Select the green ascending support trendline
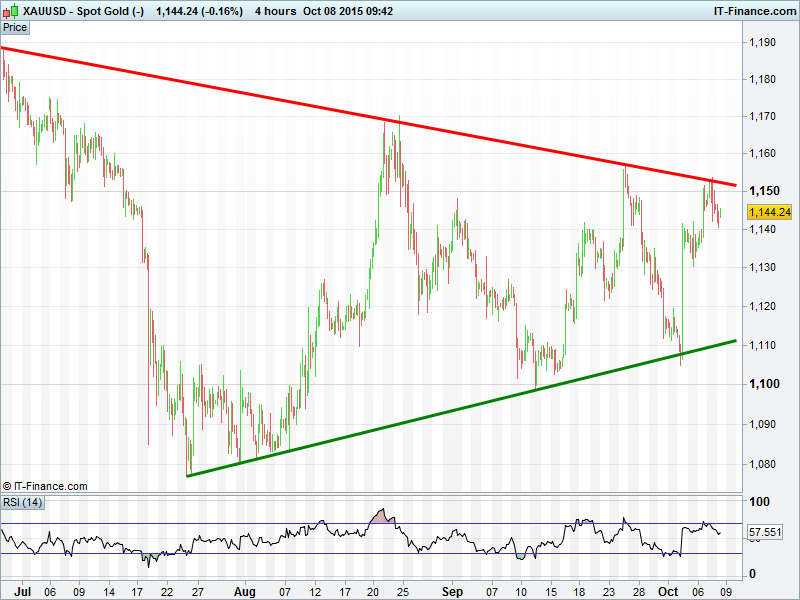 point(460,410)
